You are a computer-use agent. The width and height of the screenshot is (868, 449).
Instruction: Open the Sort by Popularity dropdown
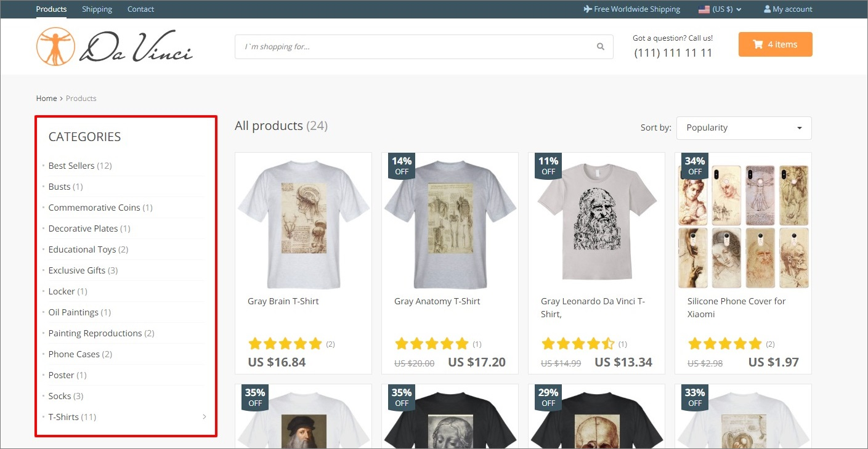click(x=744, y=128)
